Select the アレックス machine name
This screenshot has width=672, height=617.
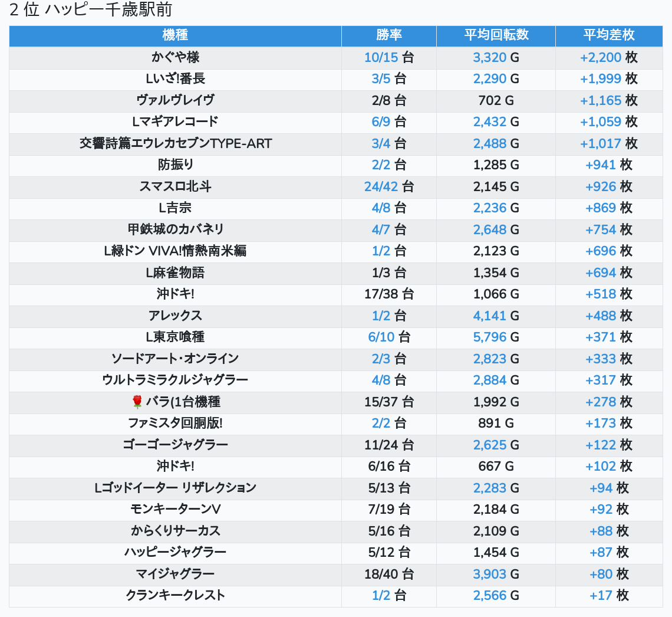[175, 316]
